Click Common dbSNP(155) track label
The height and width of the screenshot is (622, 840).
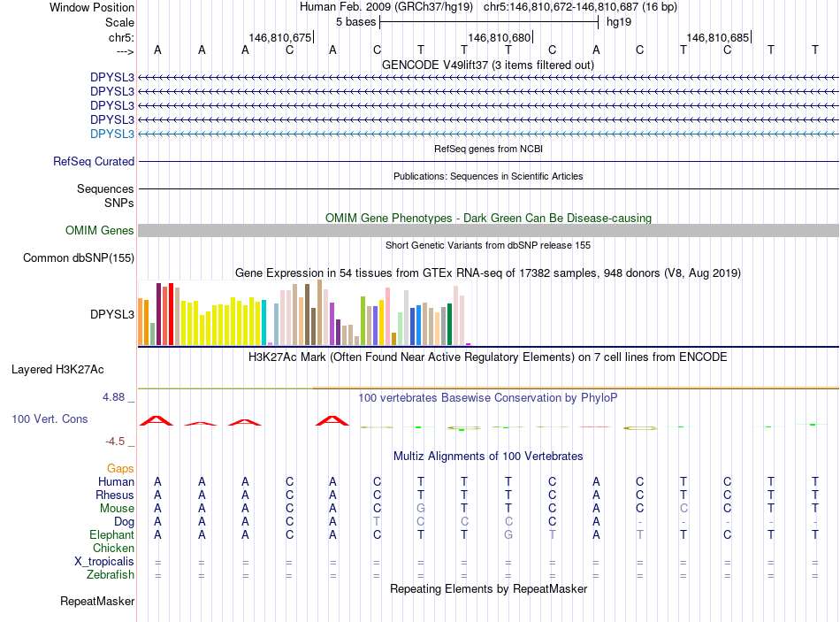[x=78, y=258]
